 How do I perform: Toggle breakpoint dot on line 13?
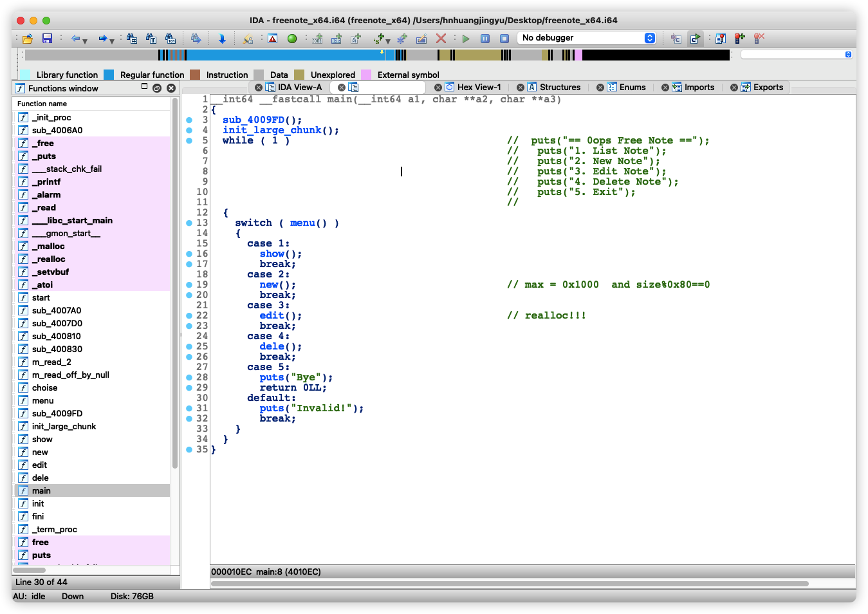pos(189,223)
